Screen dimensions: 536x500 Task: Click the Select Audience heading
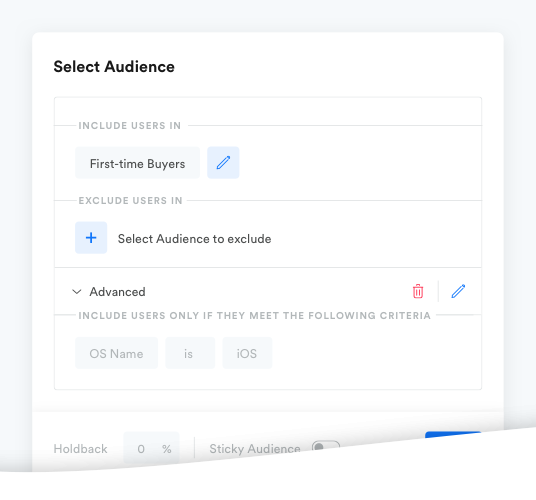click(x=114, y=67)
